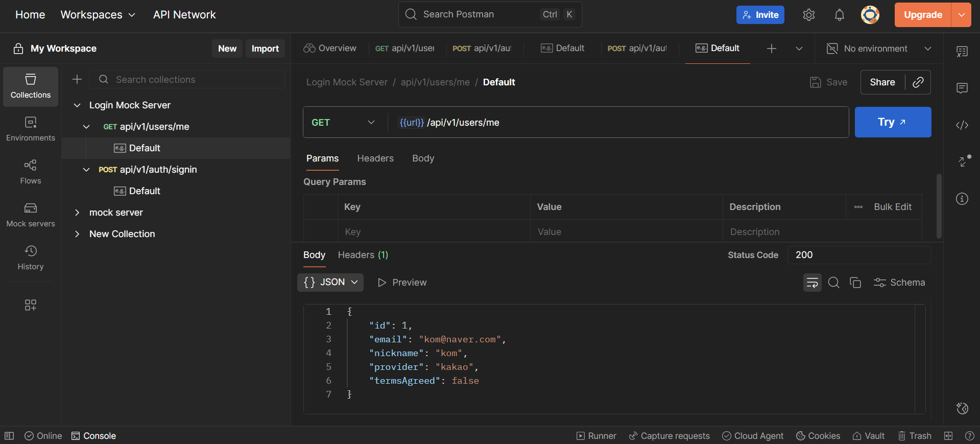The image size is (980, 444).
Task: Open the Trash
Action: [915, 436]
